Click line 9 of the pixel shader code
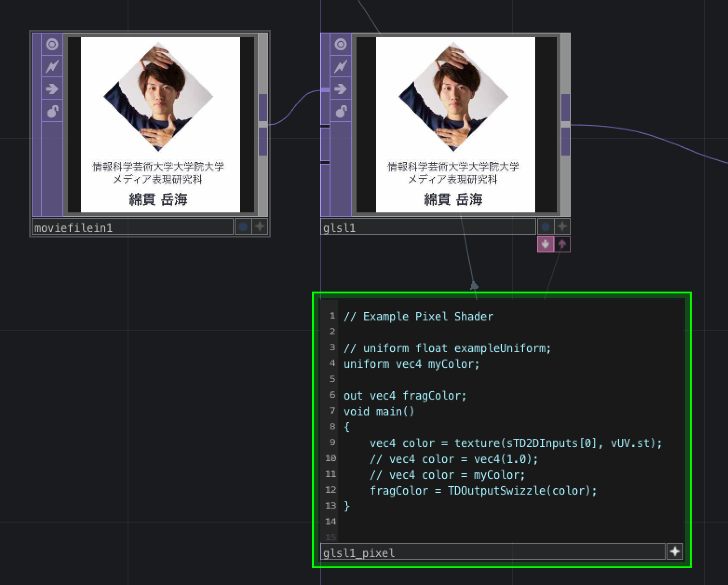The width and height of the screenshot is (728, 585). pyautogui.click(x=512, y=443)
